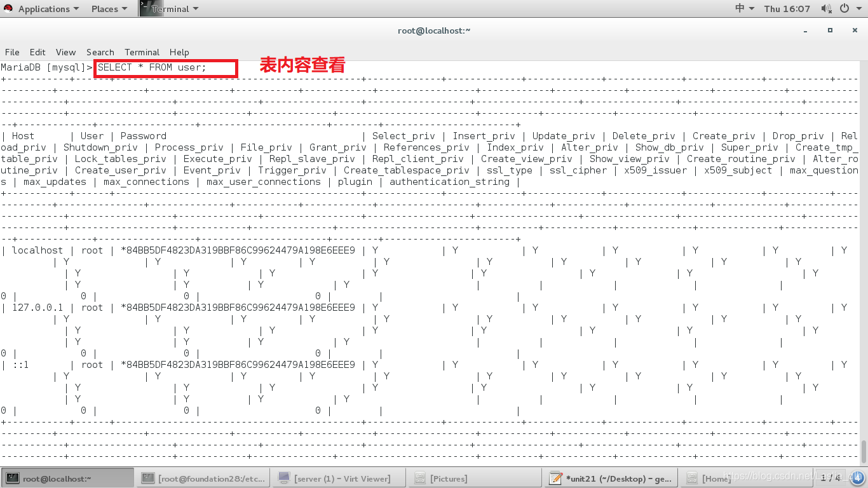Switch to root@foundation28 taskbar window

pyautogui.click(x=203, y=478)
